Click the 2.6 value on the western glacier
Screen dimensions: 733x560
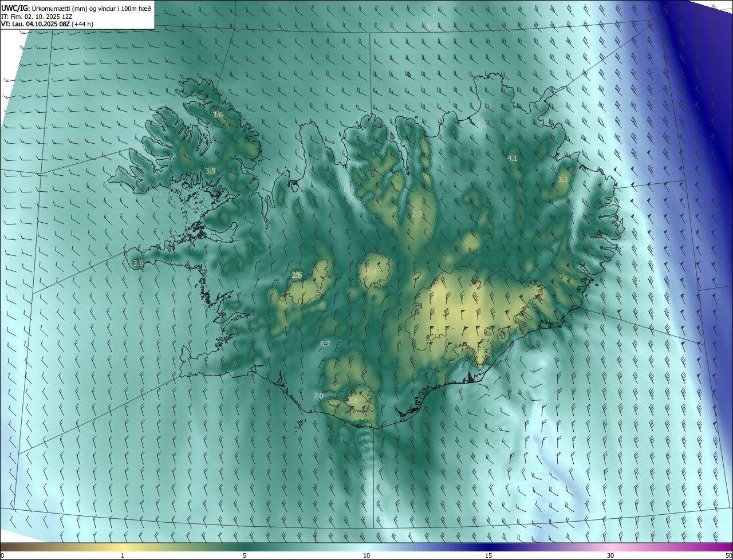(x=297, y=275)
